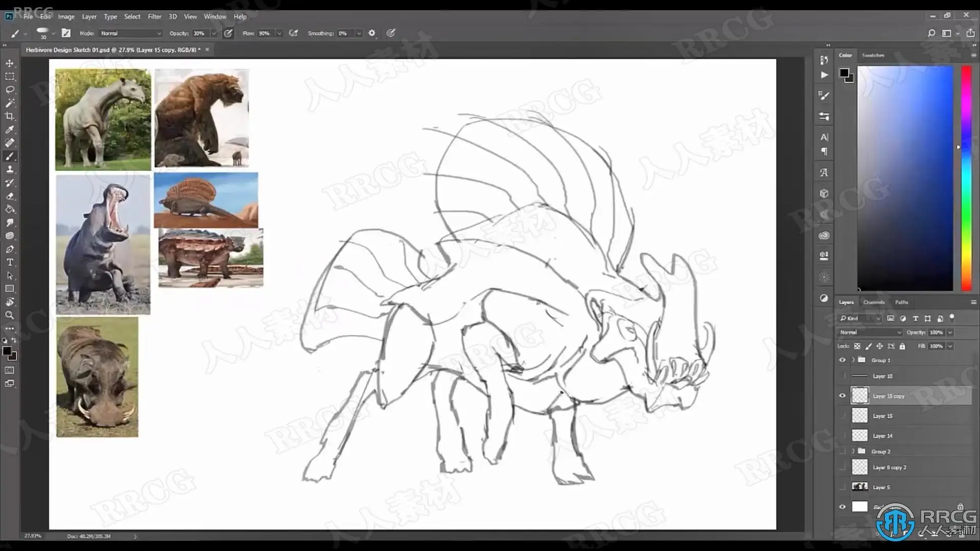The height and width of the screenshot is (551, 980).
Task: Select the Zoom tool
Action: click(10, 315)
